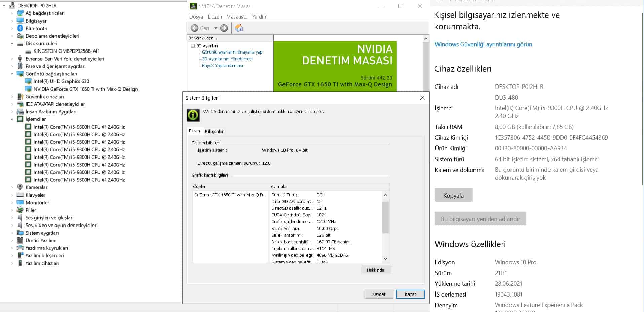644x312 pixels.
Task: Open Windows Güvenliği ayrıntılarını görün link
Action: (x=483, y=44)
